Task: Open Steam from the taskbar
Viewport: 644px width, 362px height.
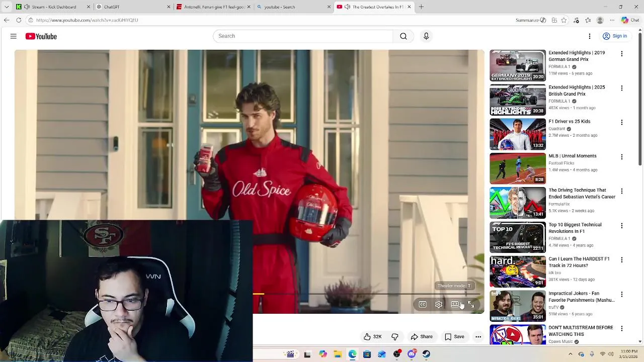Action: point(426,354)
